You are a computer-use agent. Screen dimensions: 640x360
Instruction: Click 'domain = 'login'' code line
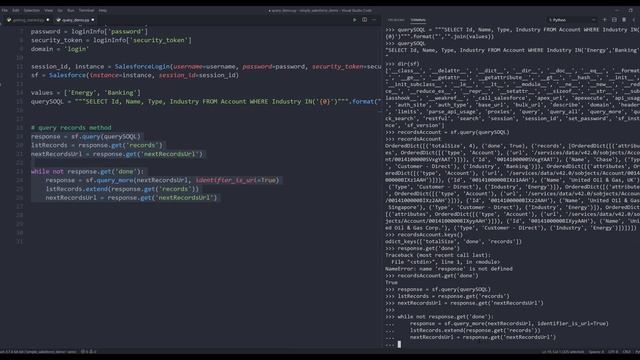pyautogui.click(x=60, y=49)
